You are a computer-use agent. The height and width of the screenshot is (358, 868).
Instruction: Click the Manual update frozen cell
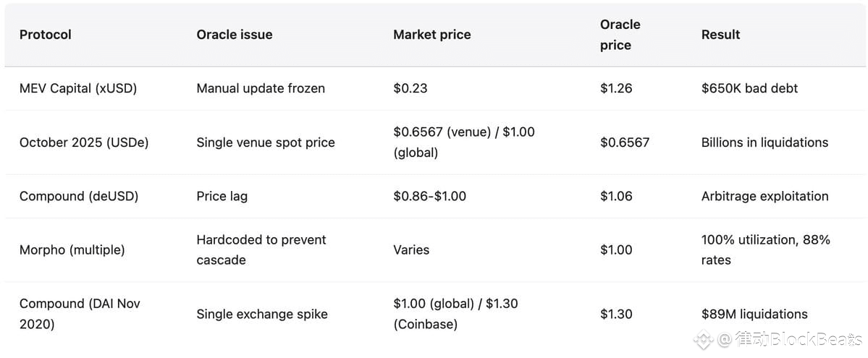pyautogui.click(x=261, y=88)
